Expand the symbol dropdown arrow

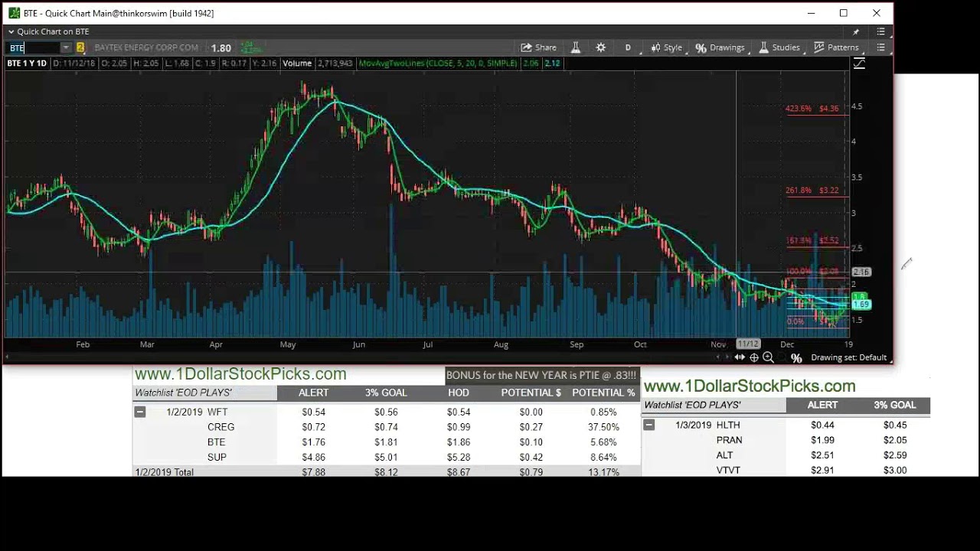66,47
